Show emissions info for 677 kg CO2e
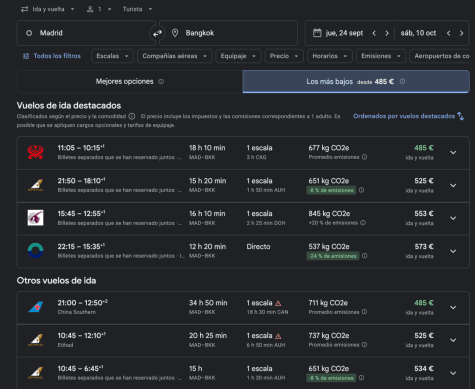This screenshot has width=475, height=389. click(x=364, y=157)
